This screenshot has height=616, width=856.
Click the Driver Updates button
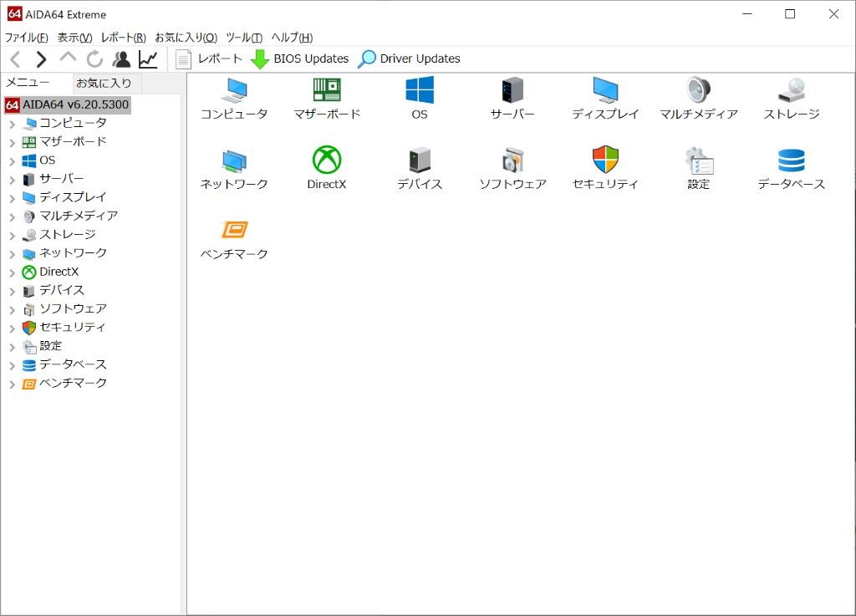pyautogui.click(x=409, y=59)
